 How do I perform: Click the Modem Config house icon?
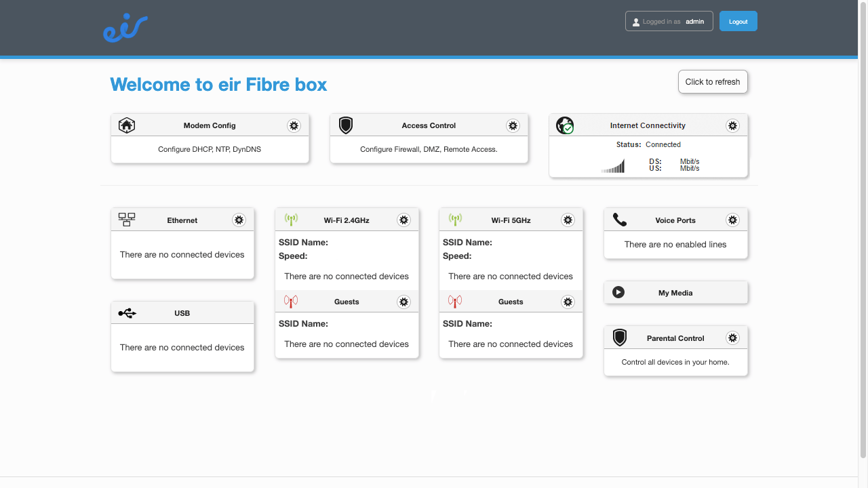pos(127,125)
